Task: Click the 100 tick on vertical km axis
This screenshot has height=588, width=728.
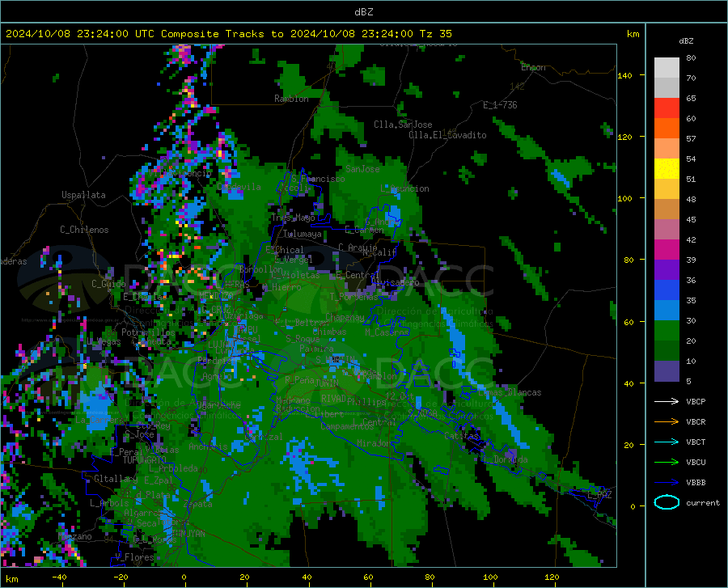Action: click(624, 198)
